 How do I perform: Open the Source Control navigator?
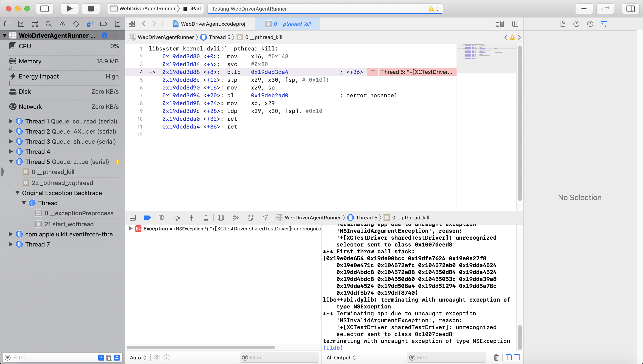(21, 24)
